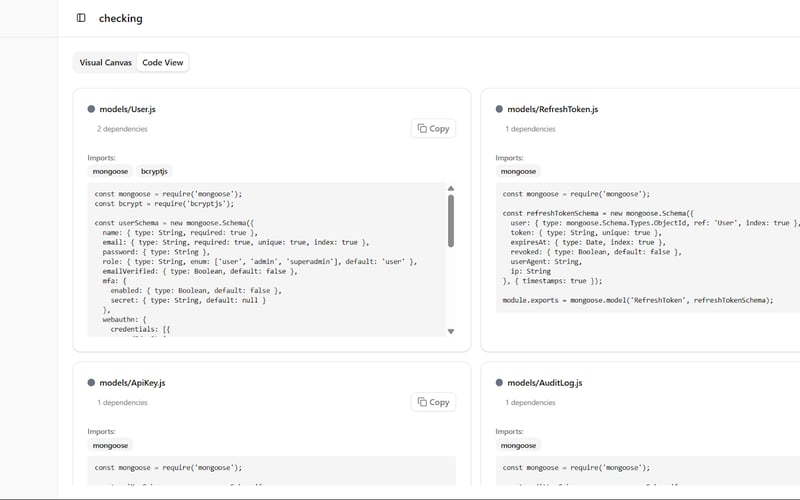The width and height of the screenshot is (800, 500).
Task: Click the "2 dependencies" label under User.js
Action: pos(122,129)
